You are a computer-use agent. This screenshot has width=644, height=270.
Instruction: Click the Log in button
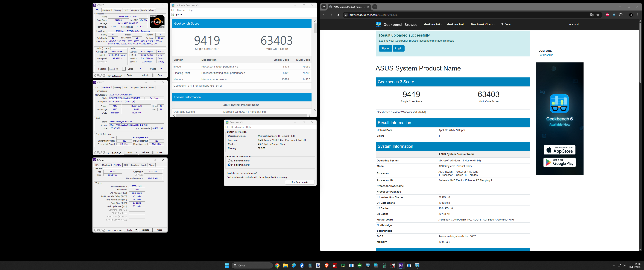[399, 48]
